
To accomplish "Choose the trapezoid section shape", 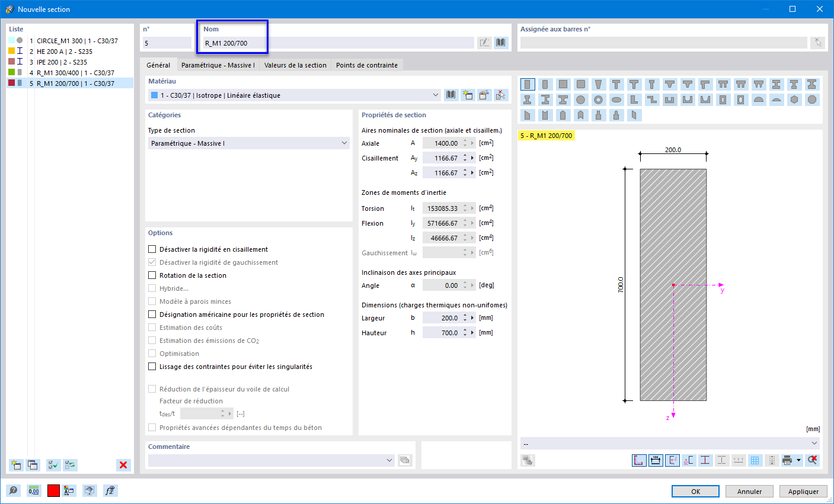I will (x=599, y=84).
